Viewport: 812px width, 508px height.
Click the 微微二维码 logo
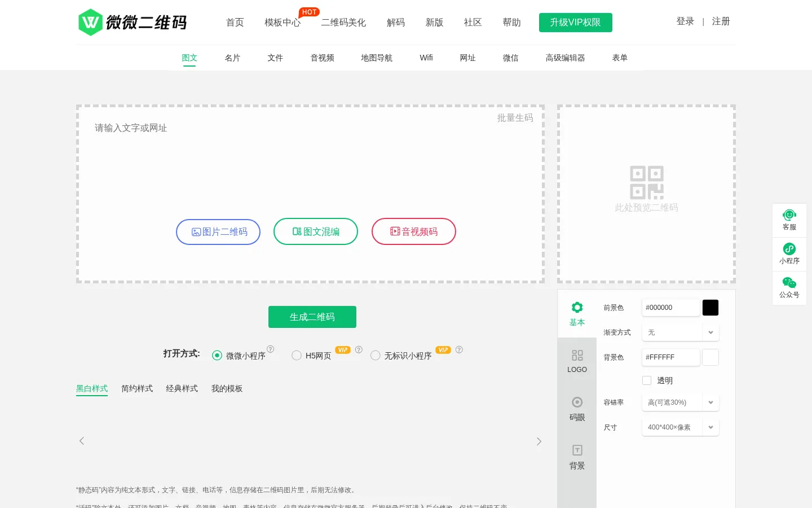point(133,23)
